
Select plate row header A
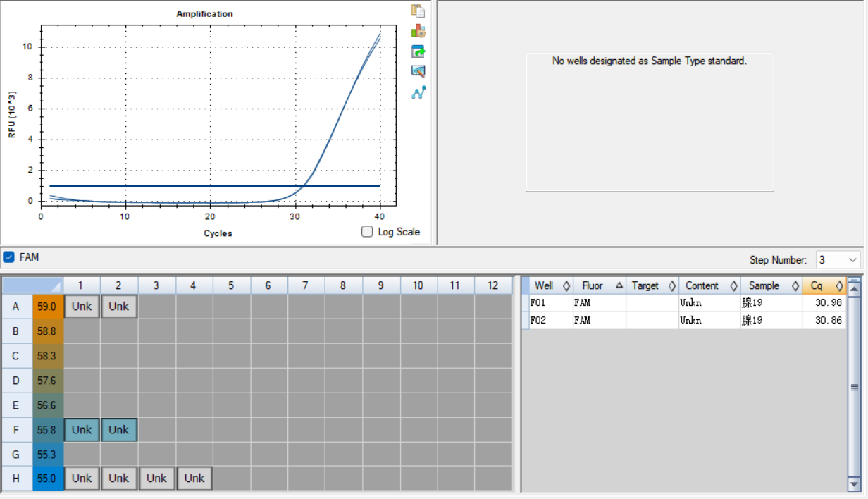(x=16, y=307)
